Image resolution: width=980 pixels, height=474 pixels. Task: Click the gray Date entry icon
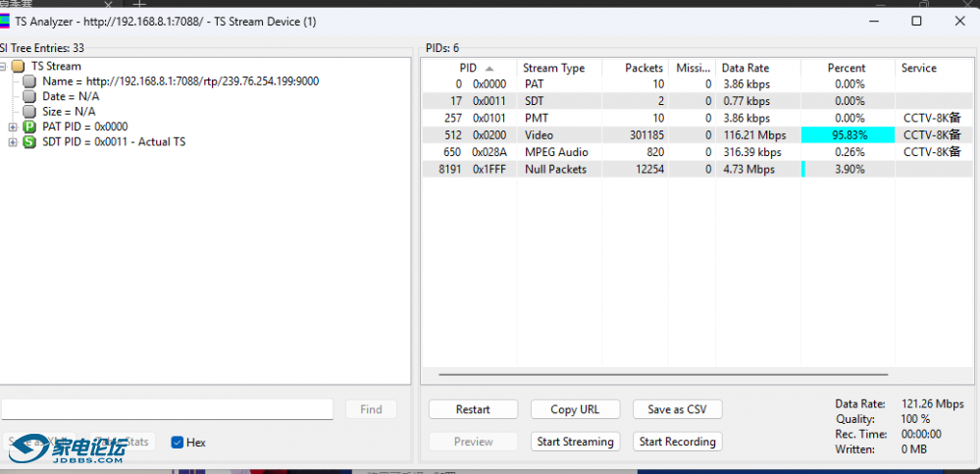[29, 96]
